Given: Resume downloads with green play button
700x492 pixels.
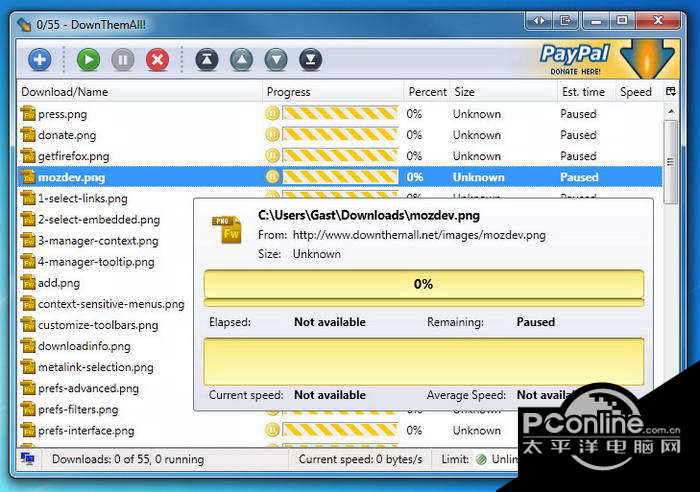Looking at the screenshot, I should click(88, 60).
